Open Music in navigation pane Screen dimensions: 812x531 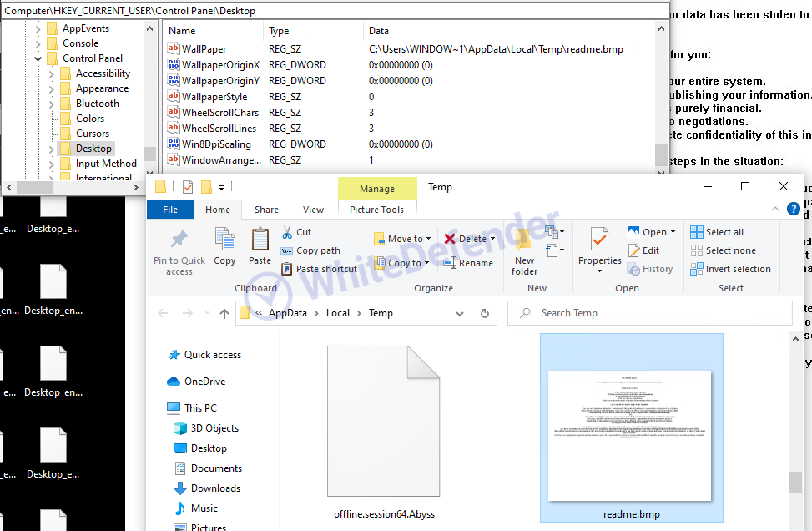point(196,508)
